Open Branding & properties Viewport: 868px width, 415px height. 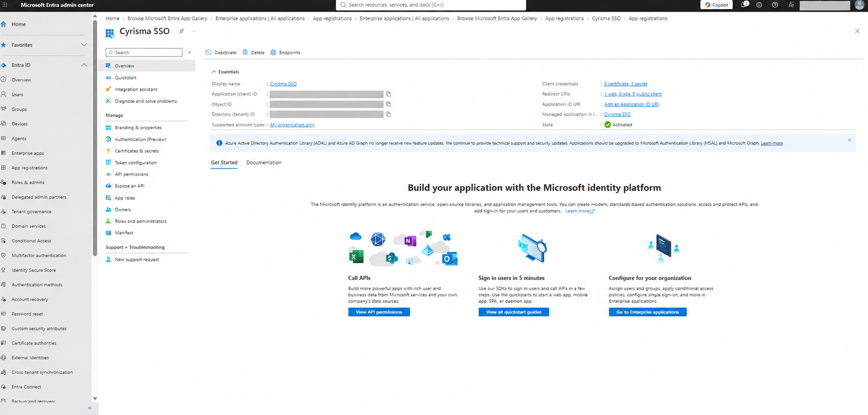pos(138,128)
